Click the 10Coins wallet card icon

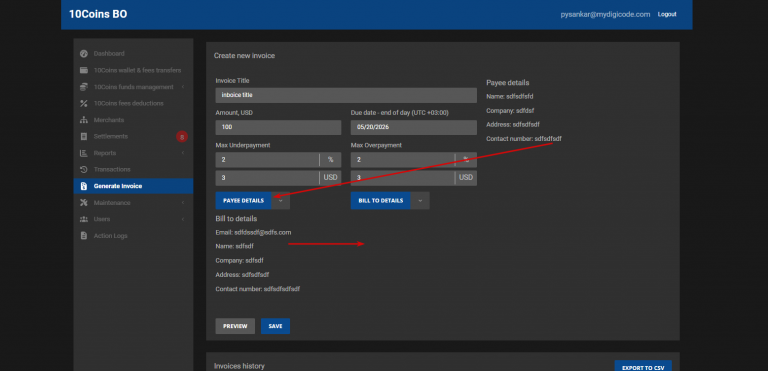84,70
